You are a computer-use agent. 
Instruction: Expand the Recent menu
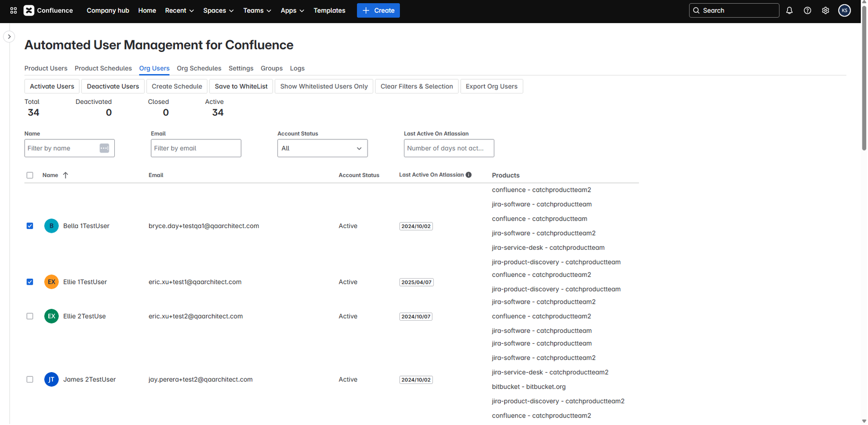(179, 10)
